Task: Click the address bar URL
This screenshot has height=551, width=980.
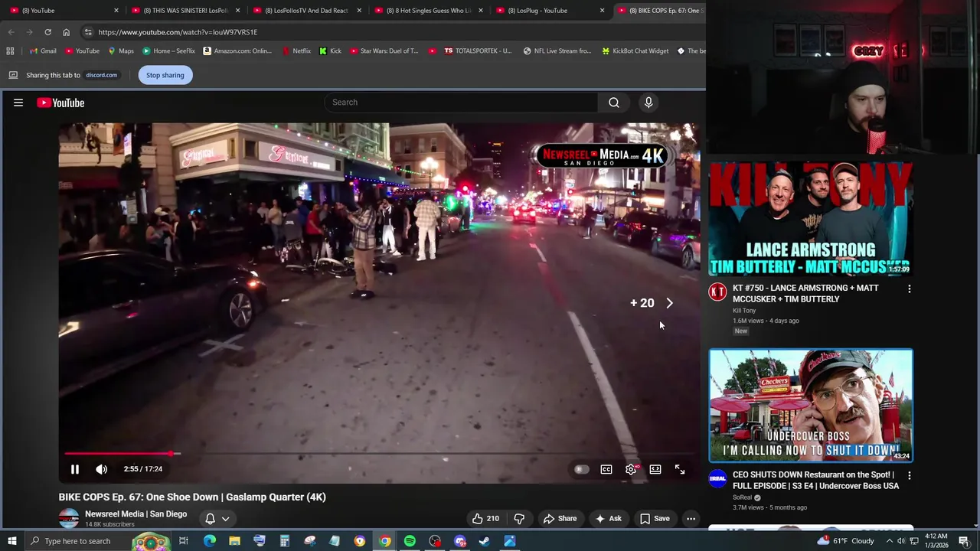Action: point(178,32)
